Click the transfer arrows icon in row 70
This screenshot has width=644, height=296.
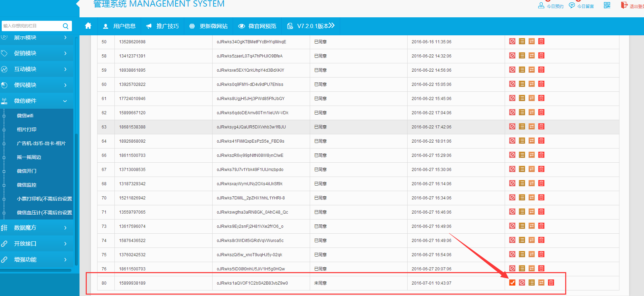click(x=532, y=197)
